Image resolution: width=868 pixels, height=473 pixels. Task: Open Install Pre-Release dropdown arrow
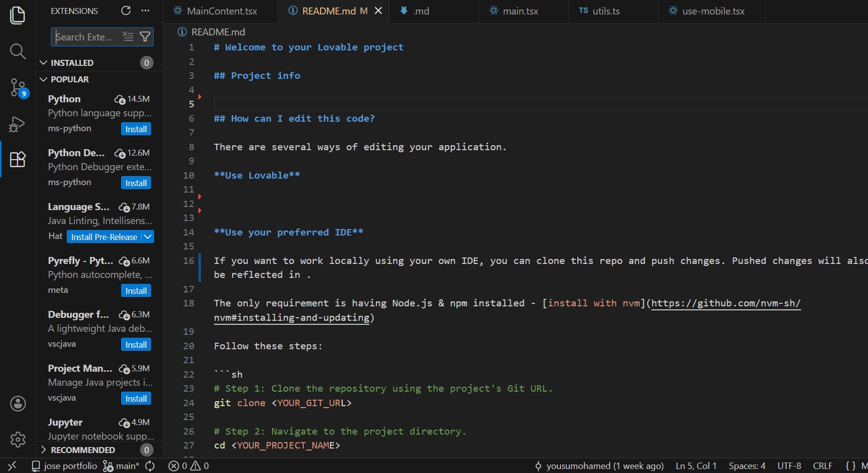148,237
